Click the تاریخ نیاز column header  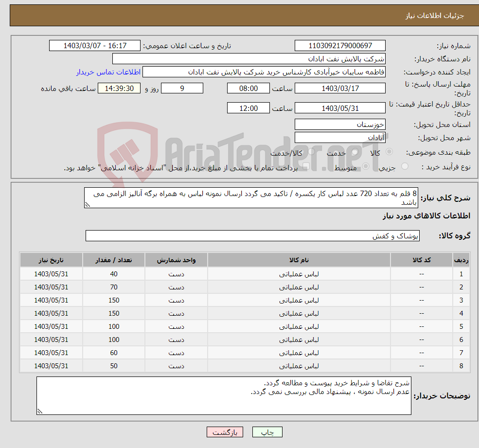tap(52, 260)
